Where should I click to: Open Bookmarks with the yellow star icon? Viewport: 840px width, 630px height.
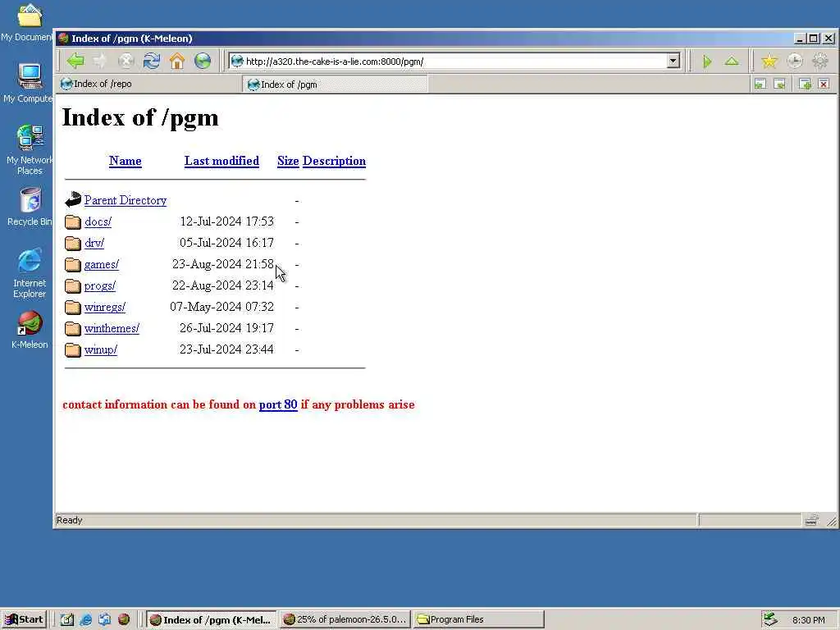tap(769, 62)
